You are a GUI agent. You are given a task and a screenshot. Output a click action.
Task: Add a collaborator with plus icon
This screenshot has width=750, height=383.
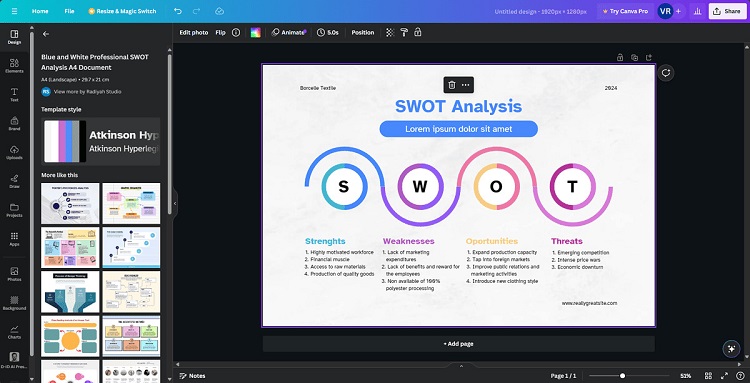click(x=678, y=11)
